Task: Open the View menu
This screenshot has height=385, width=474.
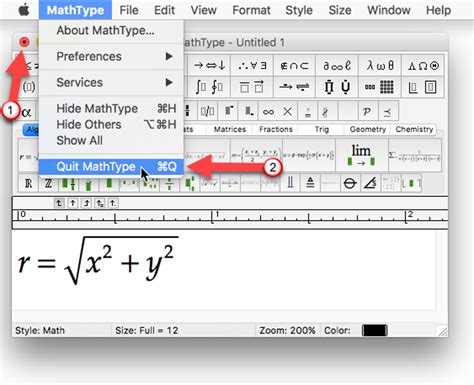Action: pyautogui.click(x=203, y=10)
